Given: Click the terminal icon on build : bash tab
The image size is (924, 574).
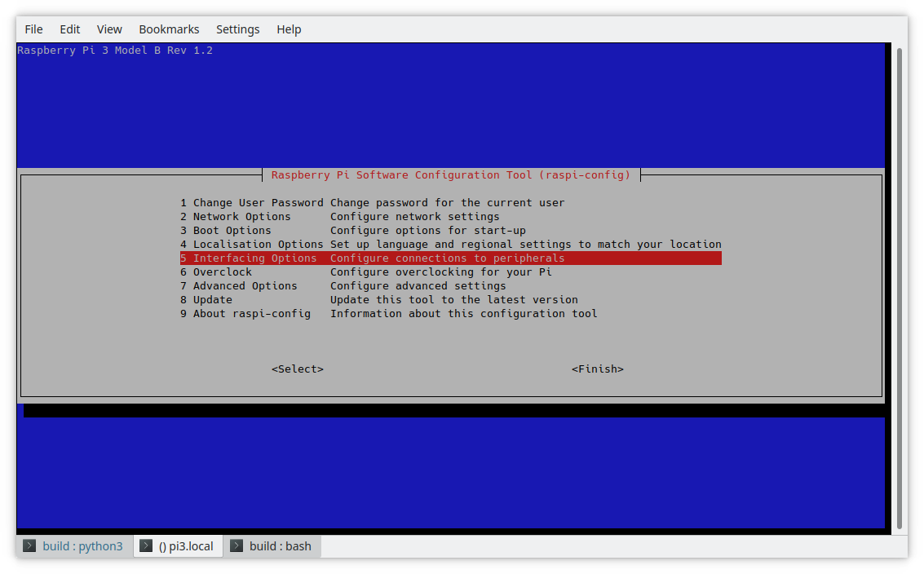Looking at the screenshot, I should click(x=236, y=546).
